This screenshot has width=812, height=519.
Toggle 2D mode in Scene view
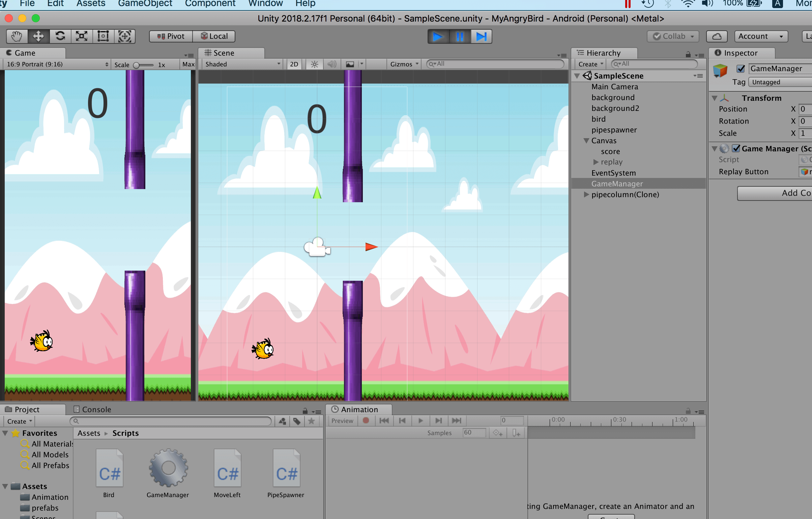294,64
